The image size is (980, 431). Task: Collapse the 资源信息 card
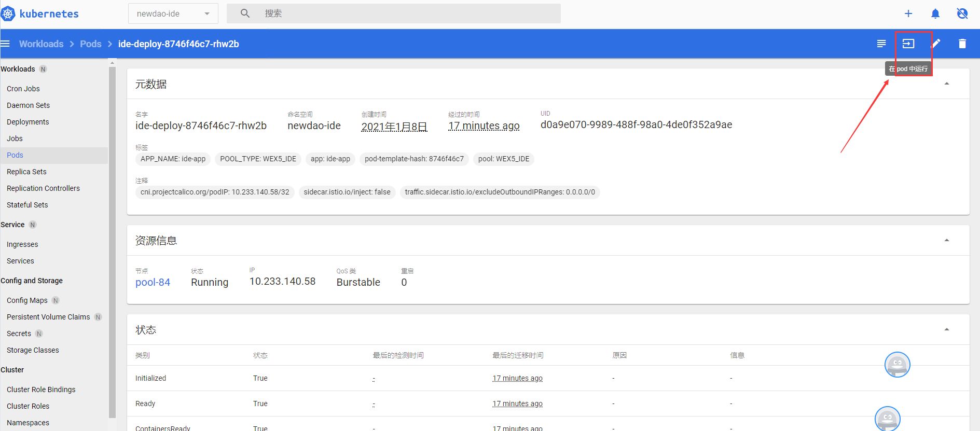point(947,240)
